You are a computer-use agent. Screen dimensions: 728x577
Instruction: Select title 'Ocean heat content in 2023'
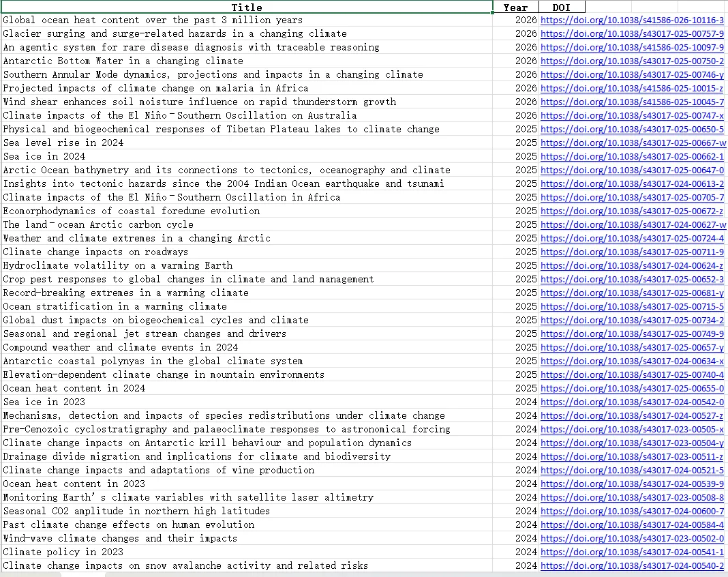pyautogui.click(x=74, y=484)
